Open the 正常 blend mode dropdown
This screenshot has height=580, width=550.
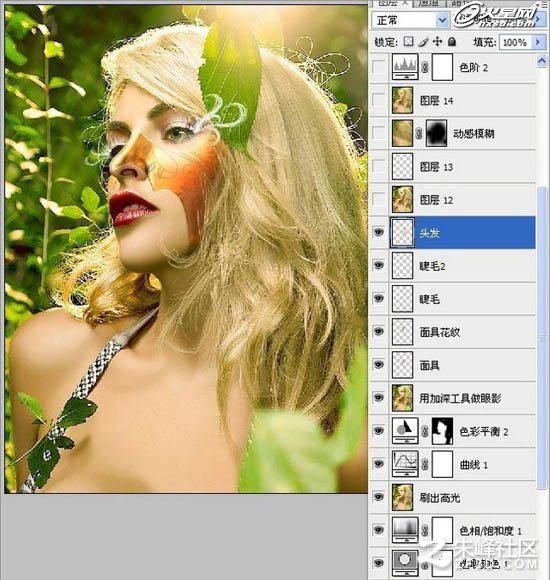(410, 20)
